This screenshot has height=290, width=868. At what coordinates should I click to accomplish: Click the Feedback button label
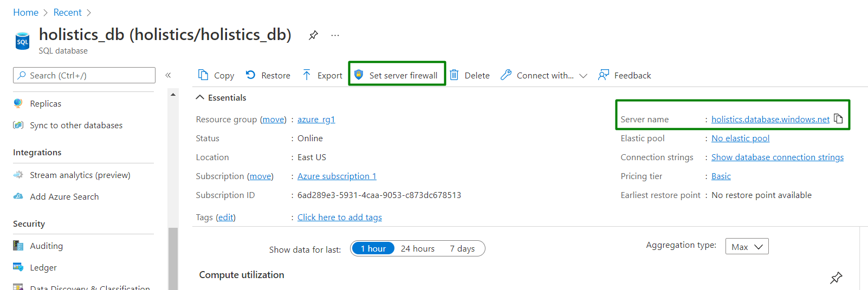tap(633, 75)
